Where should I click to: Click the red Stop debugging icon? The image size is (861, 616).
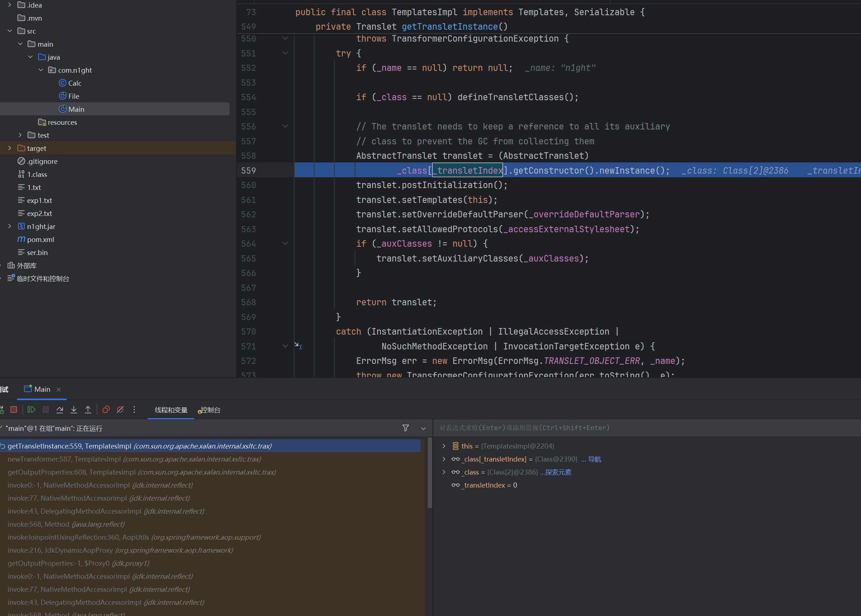click(x=14, y=410)
